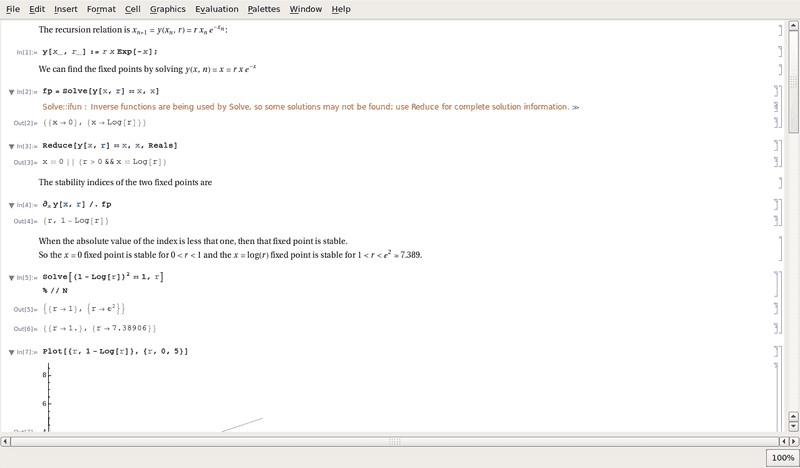Select the cell bracket of Out[3]
800x468 pixels.
click(x=778, y=162)
